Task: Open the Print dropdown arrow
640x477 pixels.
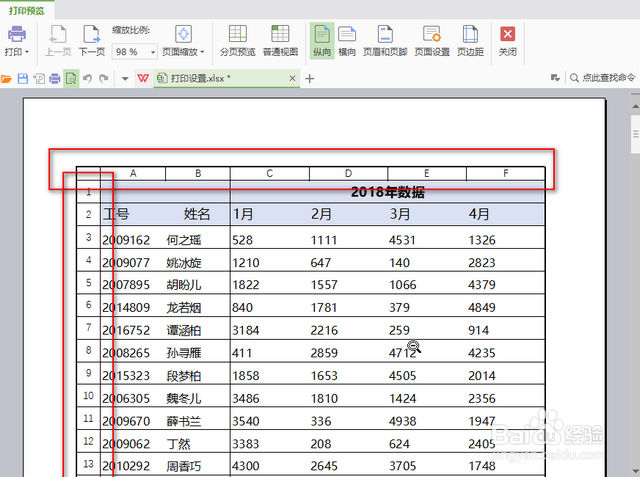Action: (27, 52)
